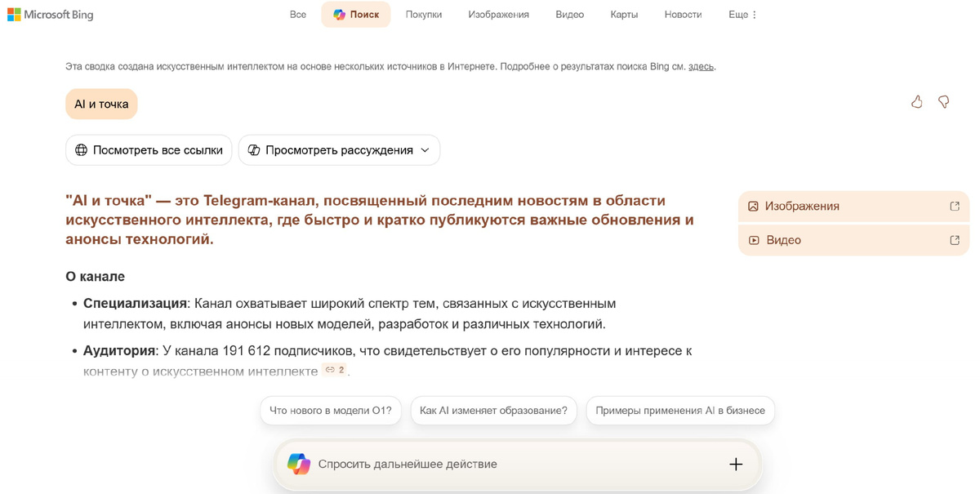The image size is (980, 494).
Task: Click the Copilot logo in ask box
Action: 299,464
